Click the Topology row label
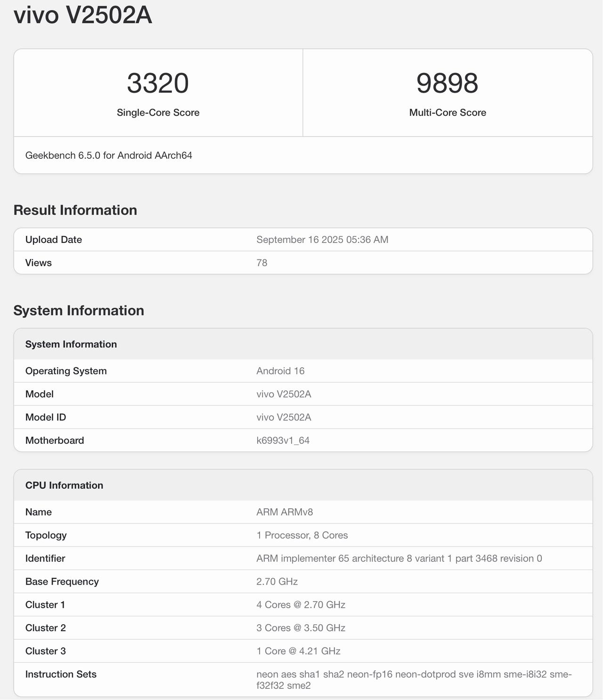This screenshot has height=700, width=603. 46,535
